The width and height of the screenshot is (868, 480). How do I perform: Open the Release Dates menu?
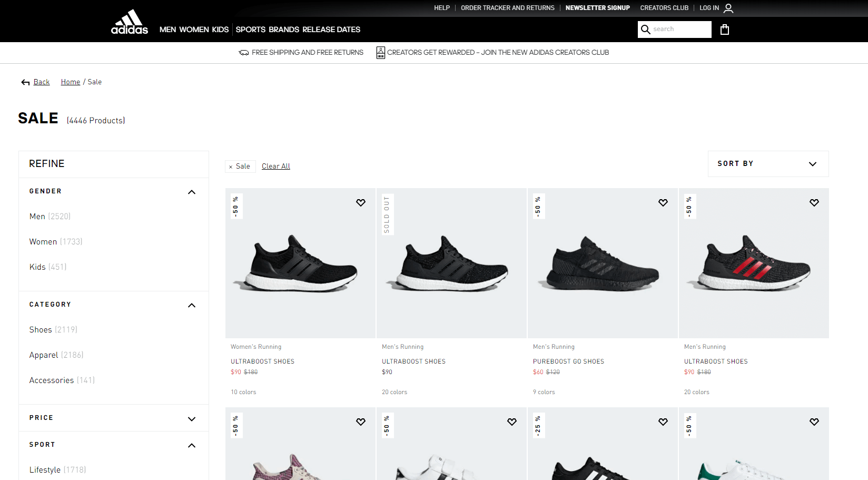click(x=331, y=30)
